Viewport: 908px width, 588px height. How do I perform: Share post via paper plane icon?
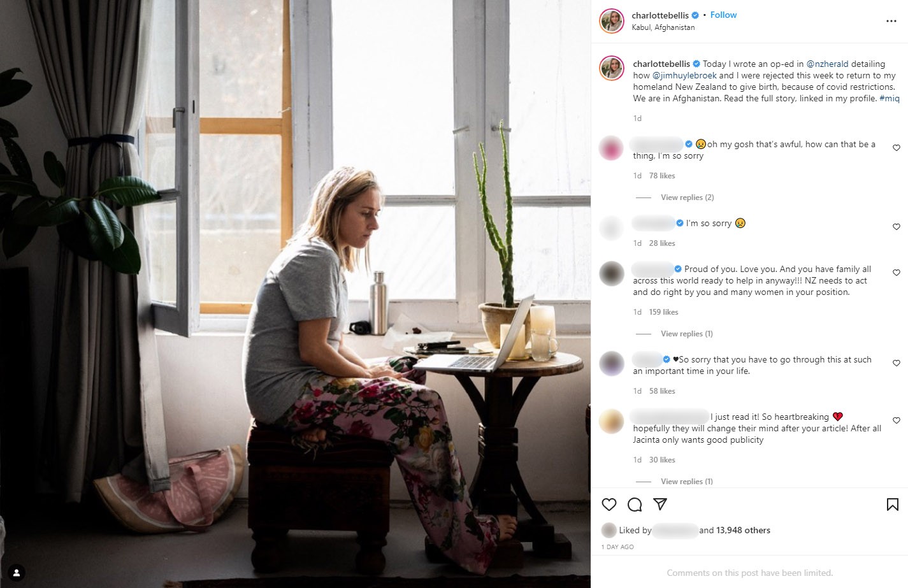click(x=660, y=505)
